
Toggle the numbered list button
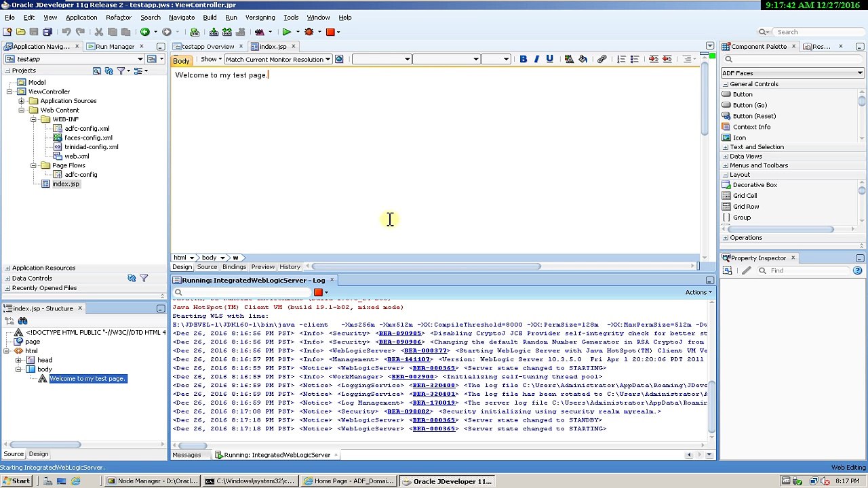(621, 59)
